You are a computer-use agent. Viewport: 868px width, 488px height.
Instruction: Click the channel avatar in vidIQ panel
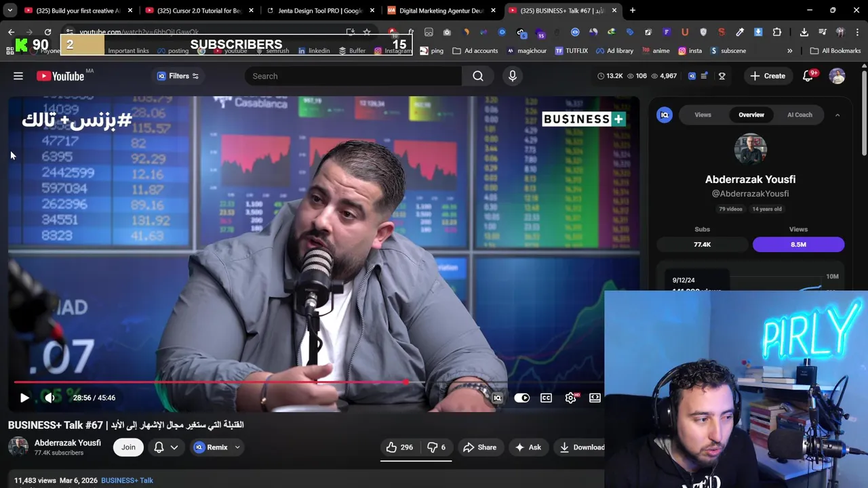click(x=750, y=149)
